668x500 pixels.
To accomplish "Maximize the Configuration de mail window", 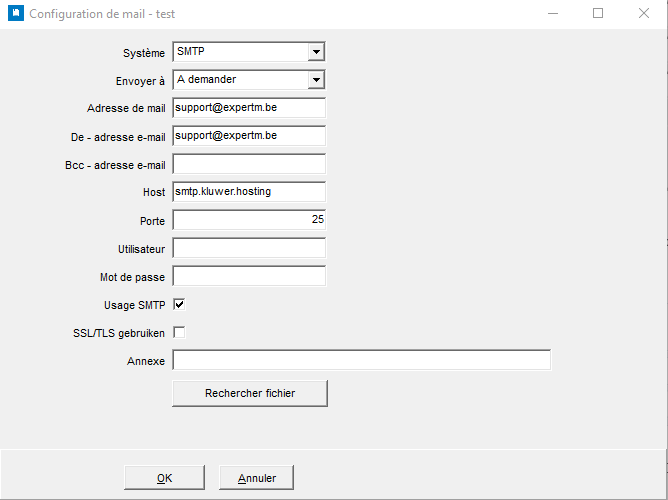I will pos(598,14).
